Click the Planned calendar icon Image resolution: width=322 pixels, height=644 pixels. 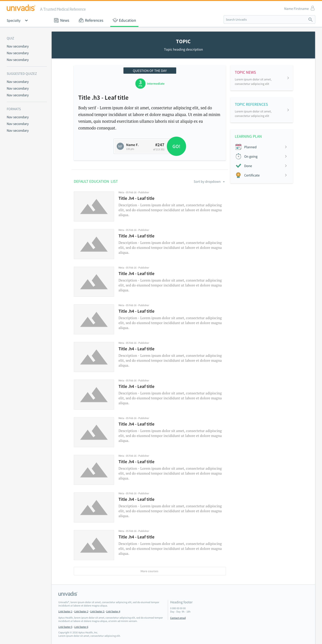click(238, 147)
